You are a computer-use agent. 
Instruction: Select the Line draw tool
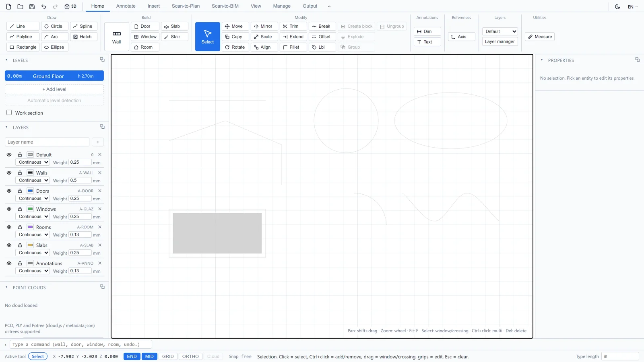coord(23,26)
